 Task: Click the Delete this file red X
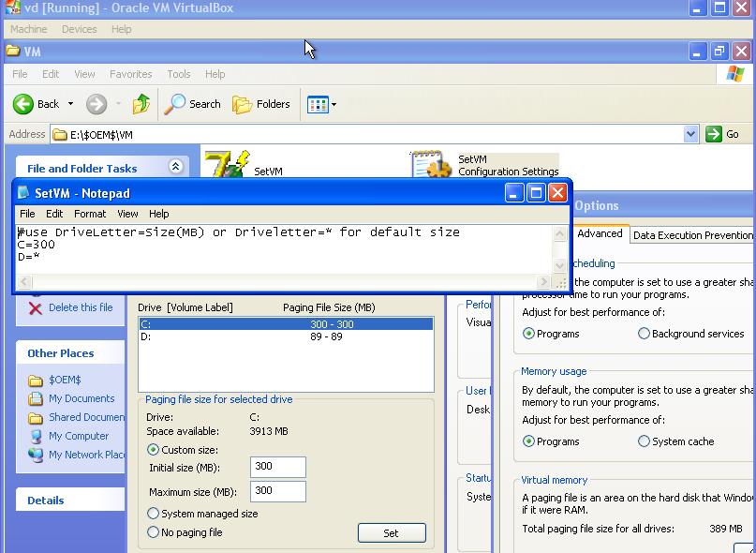[36, 307]
